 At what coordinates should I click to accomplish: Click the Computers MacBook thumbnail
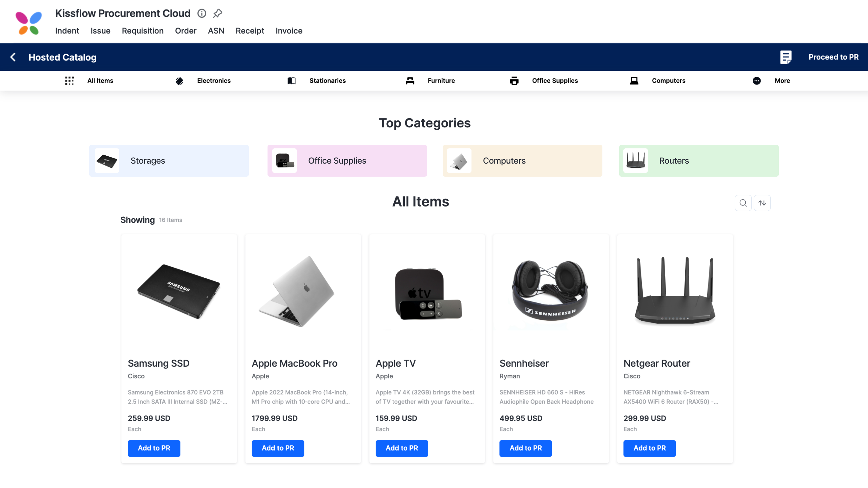(x=459, y=161)
